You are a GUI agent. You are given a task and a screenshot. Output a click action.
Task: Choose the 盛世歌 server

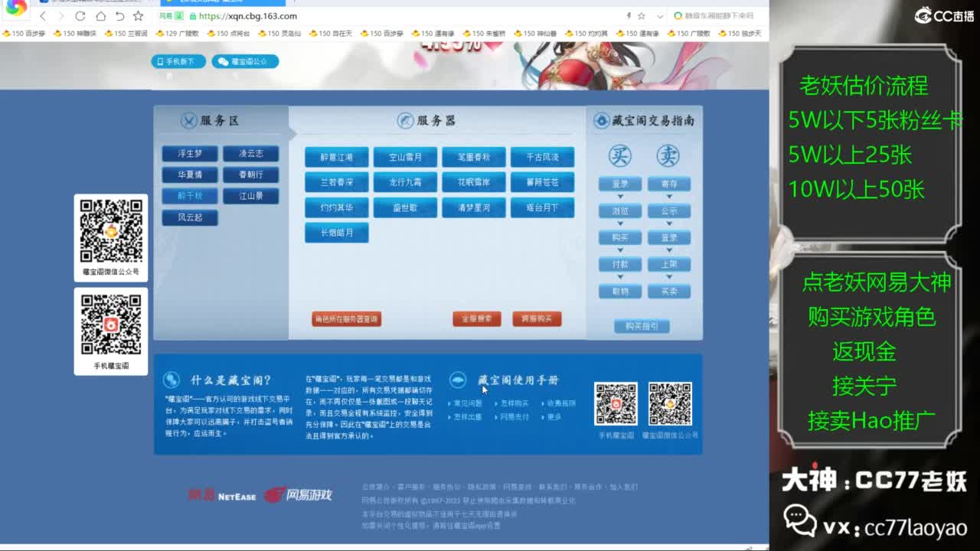point(405,208)
